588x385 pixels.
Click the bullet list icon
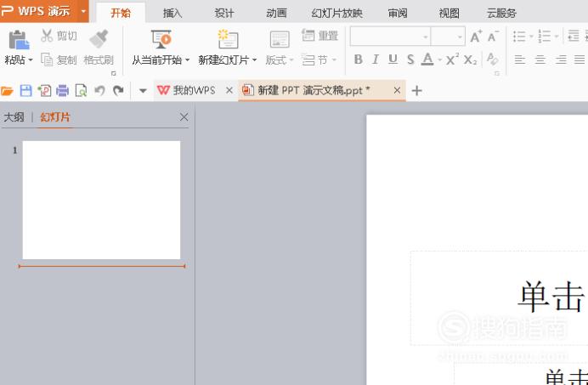pos(519,37)
